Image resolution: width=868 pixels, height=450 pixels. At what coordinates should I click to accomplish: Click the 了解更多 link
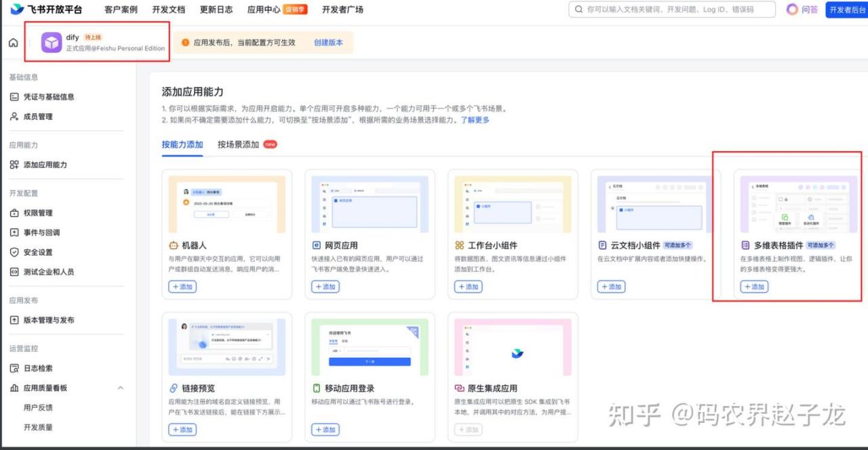[475, 120]
